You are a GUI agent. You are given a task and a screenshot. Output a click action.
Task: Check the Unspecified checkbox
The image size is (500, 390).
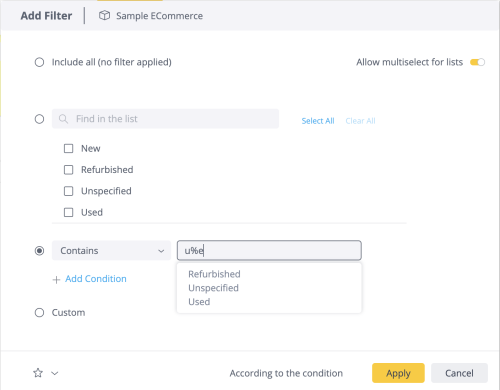(68, 191)
